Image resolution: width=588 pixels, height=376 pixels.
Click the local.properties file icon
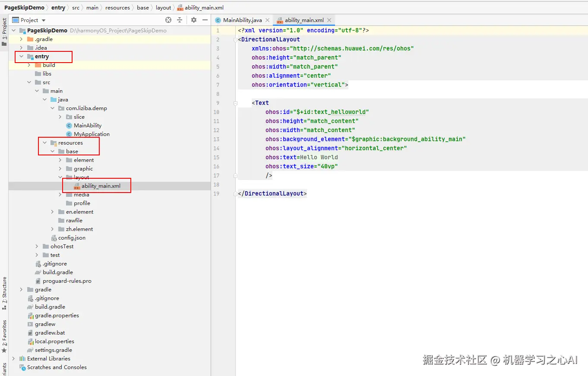click(30, 341)
